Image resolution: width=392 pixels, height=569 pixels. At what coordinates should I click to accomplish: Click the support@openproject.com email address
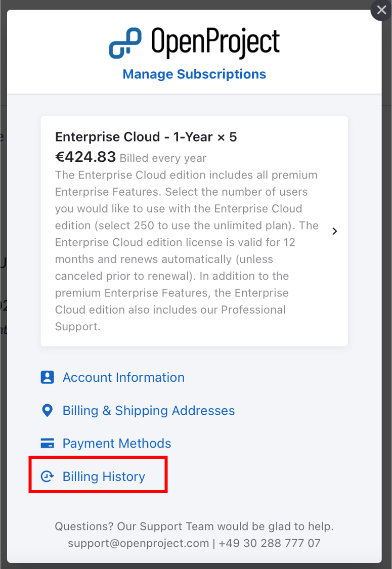(x=138, y=543)
